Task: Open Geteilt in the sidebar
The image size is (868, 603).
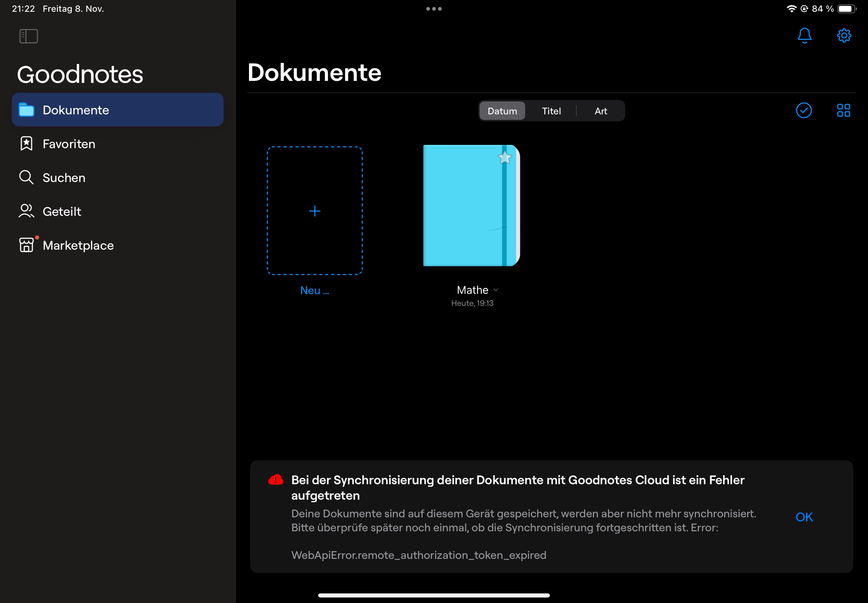Action: point(118,211)
